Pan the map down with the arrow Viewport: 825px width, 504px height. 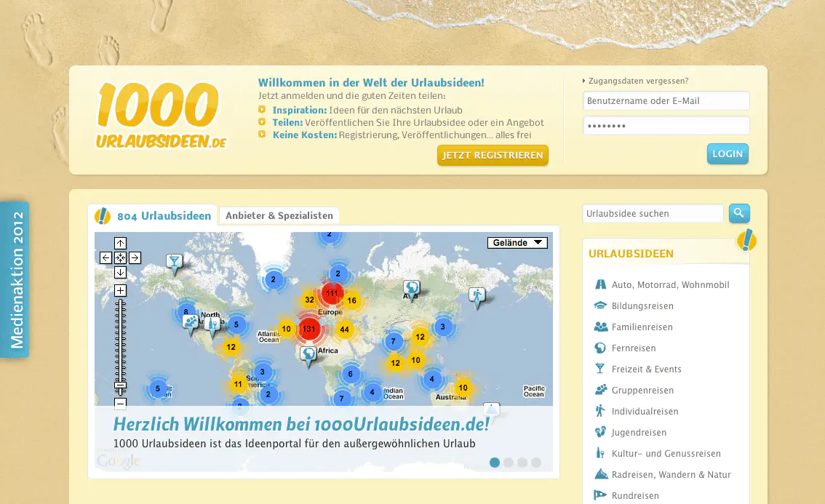pyautogui.click(x=120, y=273)
